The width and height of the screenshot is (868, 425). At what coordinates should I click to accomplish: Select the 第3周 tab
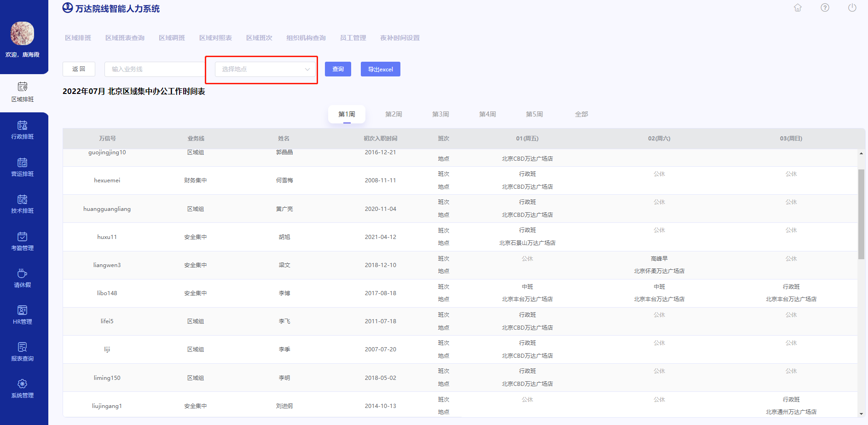tap(440, 114)
